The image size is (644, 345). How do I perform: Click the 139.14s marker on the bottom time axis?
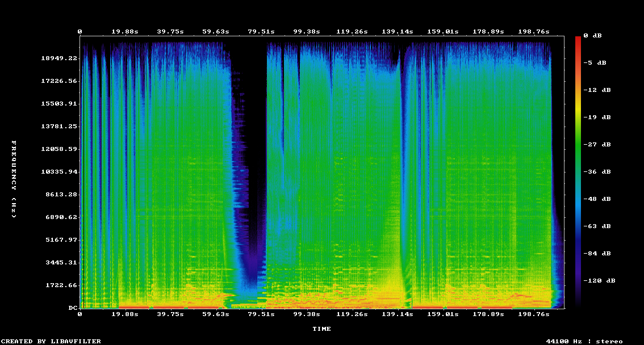pyautogui.click(x=397, y=314)
